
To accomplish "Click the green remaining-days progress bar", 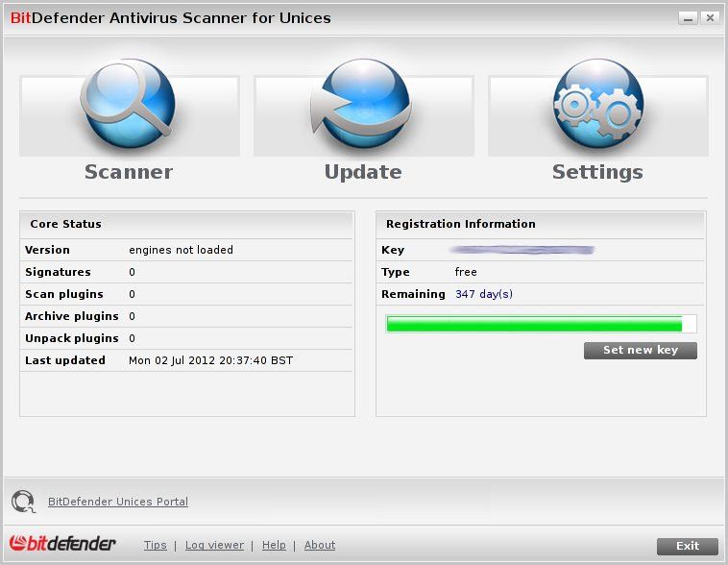I will coord(541,324).
